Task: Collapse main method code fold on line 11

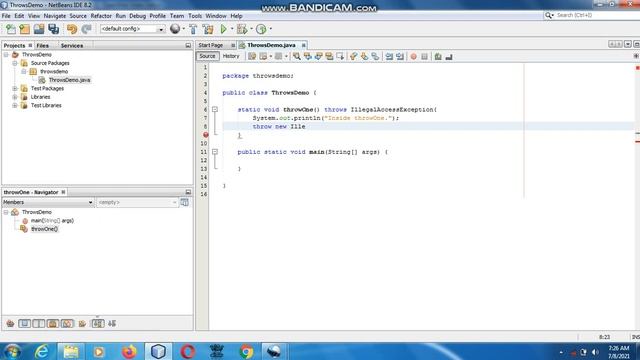Action: coord(215,152)
